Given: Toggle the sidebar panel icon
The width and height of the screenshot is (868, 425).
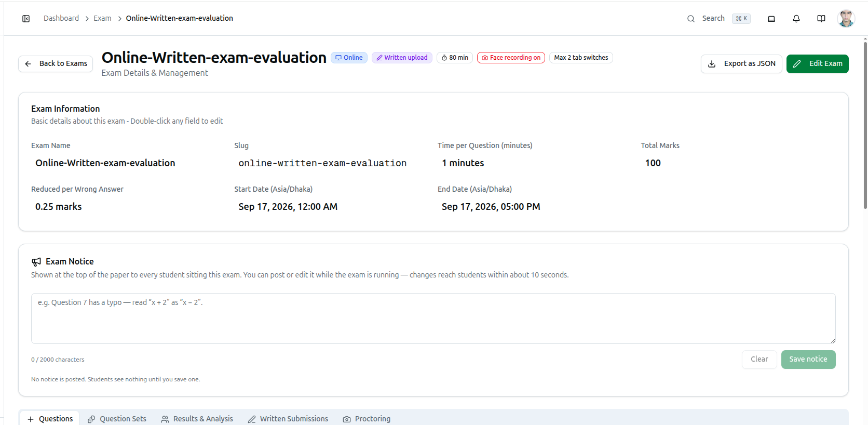Looking at the screenshot, I should [x=26, y=19].
